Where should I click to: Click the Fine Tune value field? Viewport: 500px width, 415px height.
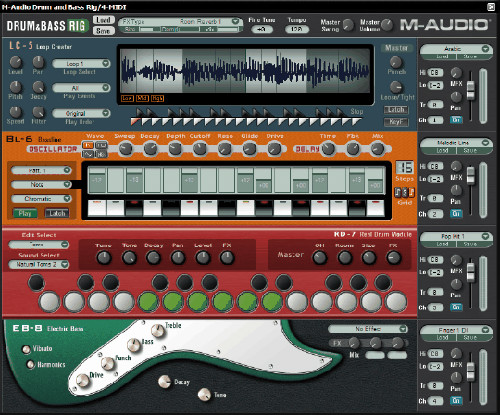(x=261, y=30)
